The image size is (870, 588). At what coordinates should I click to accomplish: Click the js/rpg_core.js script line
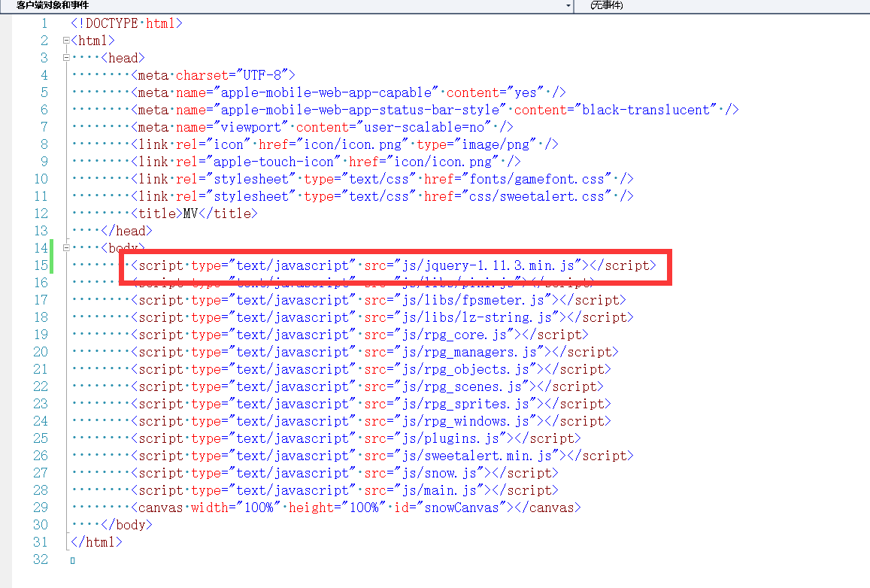tap(359, 335)
